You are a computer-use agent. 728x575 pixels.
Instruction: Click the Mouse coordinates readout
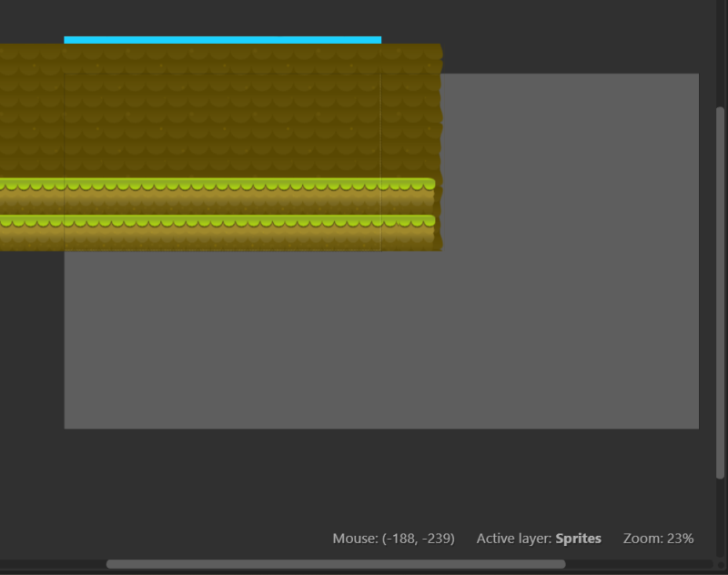pos(393,539)
